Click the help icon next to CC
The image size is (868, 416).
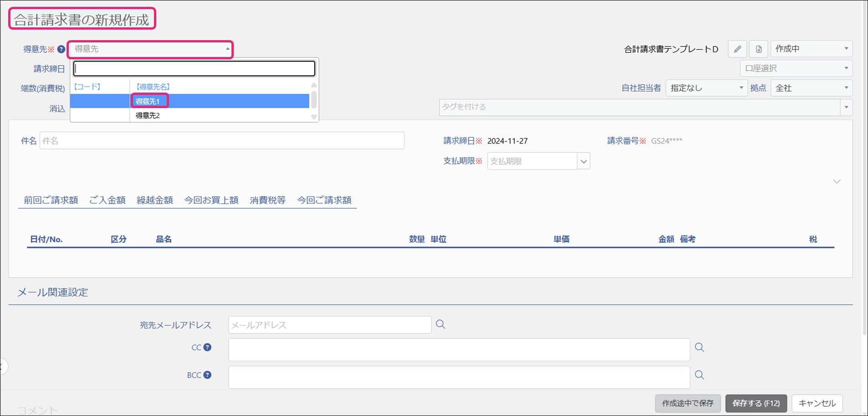click(207, 348)
